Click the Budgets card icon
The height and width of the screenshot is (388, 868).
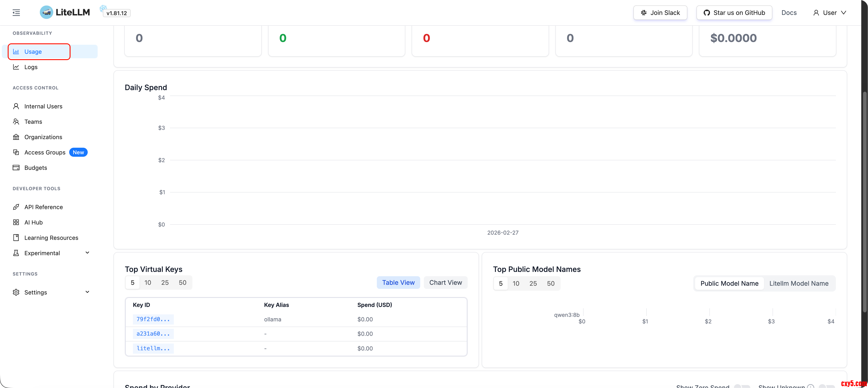point(16,168)
